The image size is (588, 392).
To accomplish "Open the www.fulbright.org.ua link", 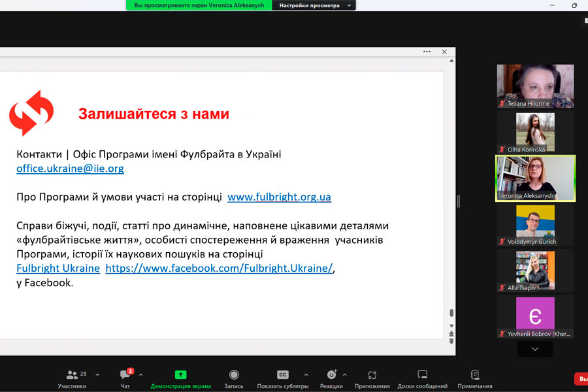I will [280, 197].
